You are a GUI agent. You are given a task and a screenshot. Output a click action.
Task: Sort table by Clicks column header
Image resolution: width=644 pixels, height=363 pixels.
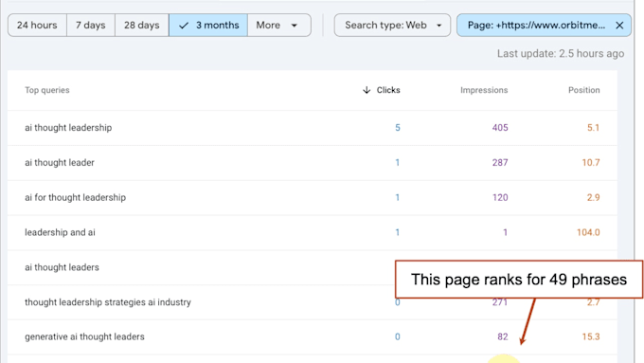[388, 90]
